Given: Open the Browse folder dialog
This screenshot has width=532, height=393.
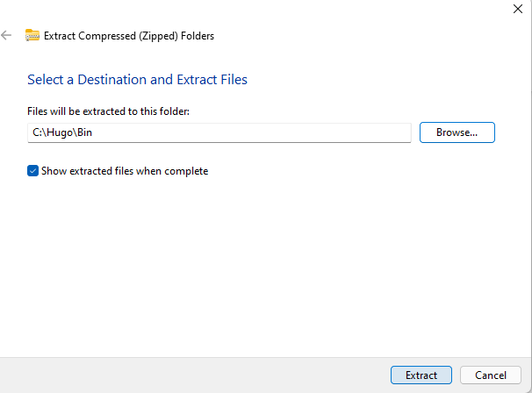Looking at the screenshot, I should click(457, 132).
